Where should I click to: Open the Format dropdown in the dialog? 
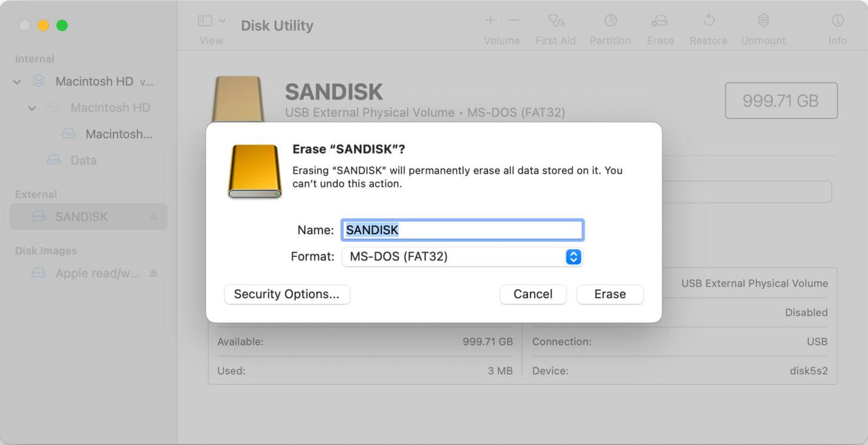[x=572, y=256]
